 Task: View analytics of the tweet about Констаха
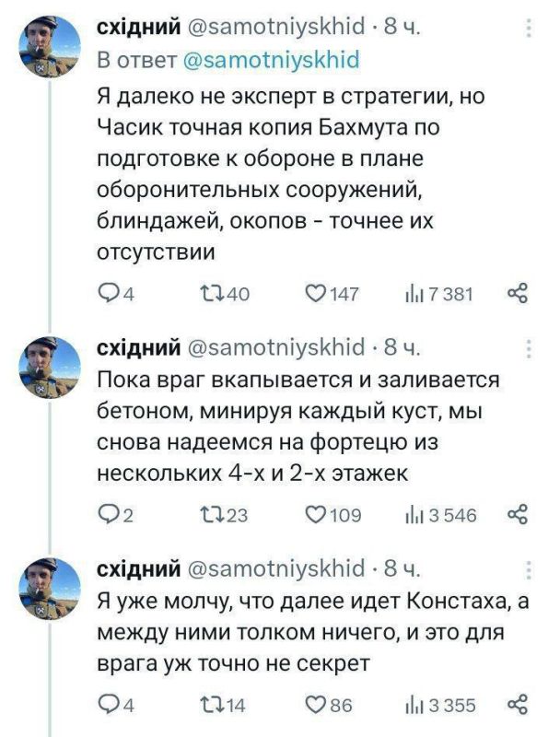(x=419, y=698)
